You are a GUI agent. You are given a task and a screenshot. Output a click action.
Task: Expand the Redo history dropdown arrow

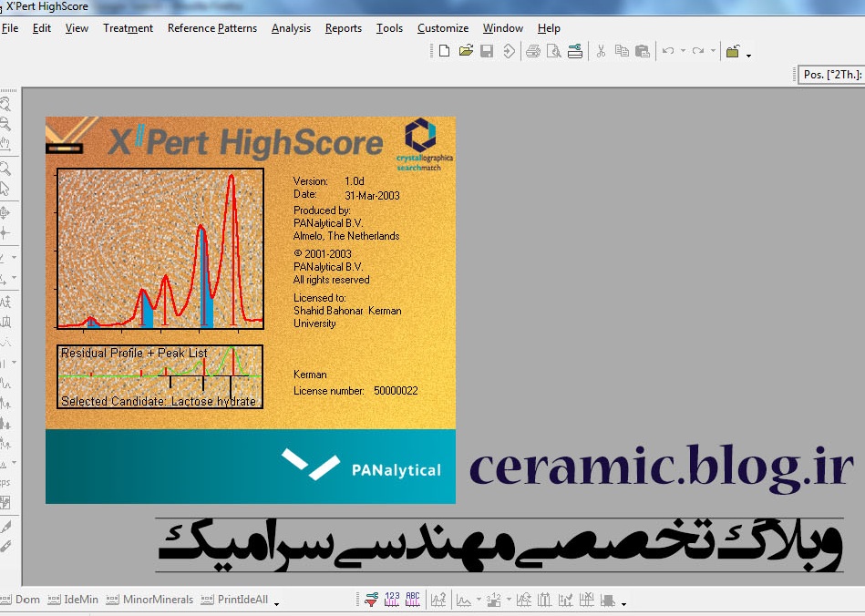[712, 52]
